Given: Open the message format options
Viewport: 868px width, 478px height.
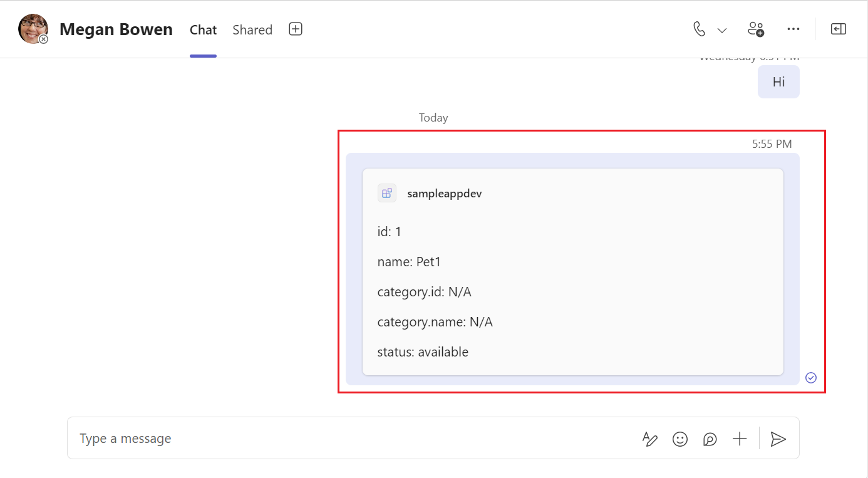Looking at the screenshot, I should 650,439.
